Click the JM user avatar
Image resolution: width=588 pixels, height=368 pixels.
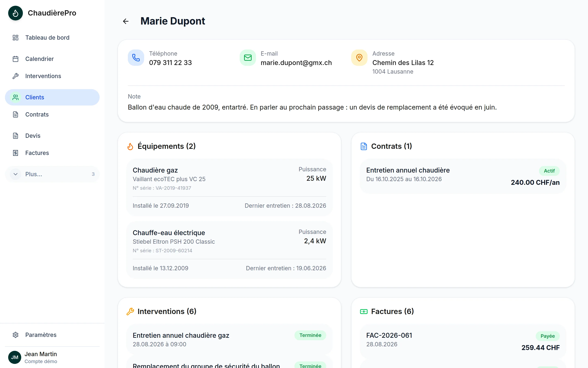(14, 357)
